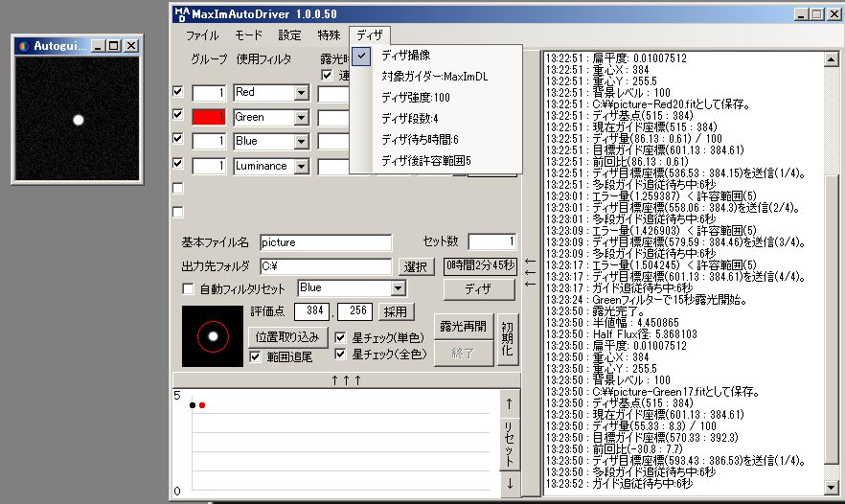Click the Blue row group number field
This screenshot has width=845, height=504.
209,141
